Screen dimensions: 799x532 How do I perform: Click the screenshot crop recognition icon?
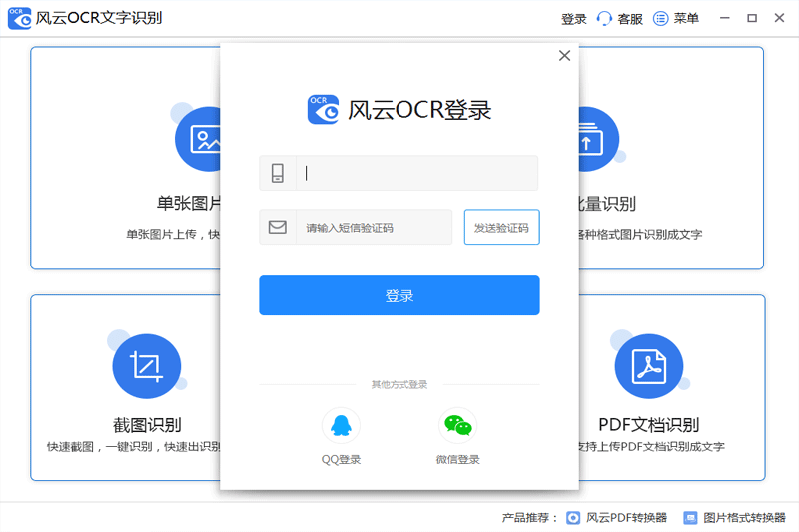click(147, 366)
